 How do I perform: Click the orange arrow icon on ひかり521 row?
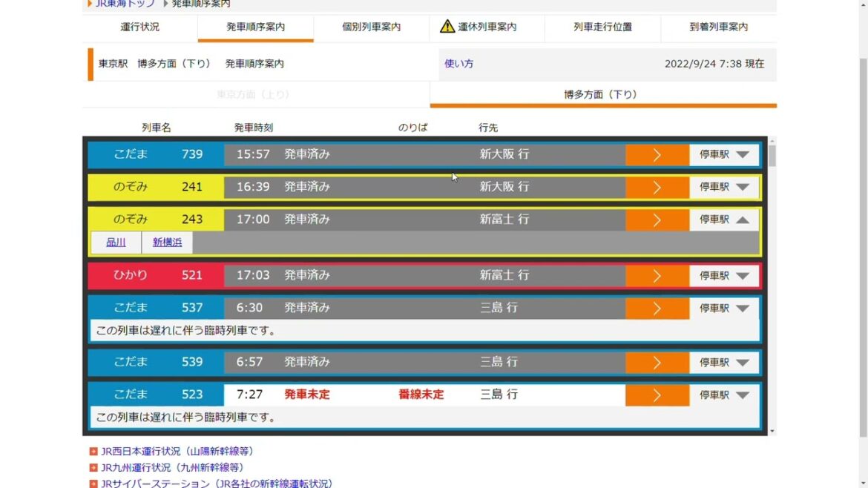tap(657, 275)
